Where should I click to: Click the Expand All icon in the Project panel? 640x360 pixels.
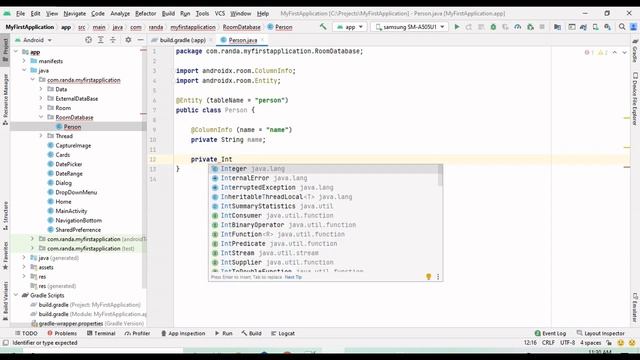pos(100,40)
